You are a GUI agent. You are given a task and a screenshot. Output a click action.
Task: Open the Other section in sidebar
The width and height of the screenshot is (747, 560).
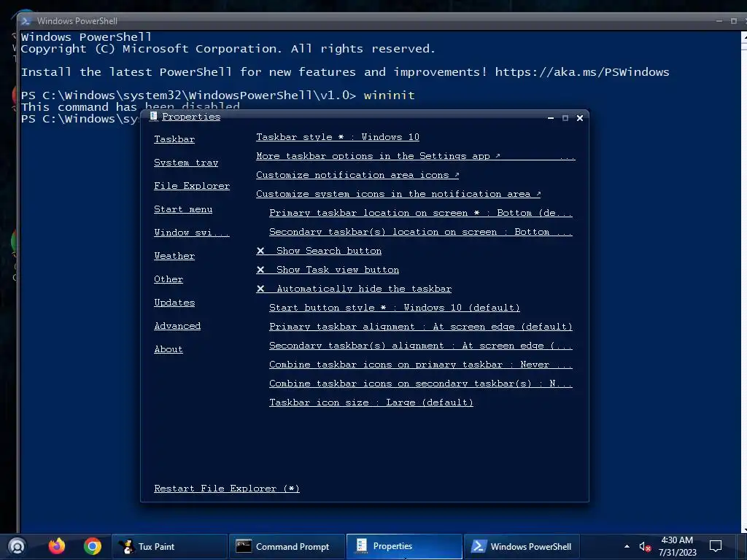pos(169,279)
